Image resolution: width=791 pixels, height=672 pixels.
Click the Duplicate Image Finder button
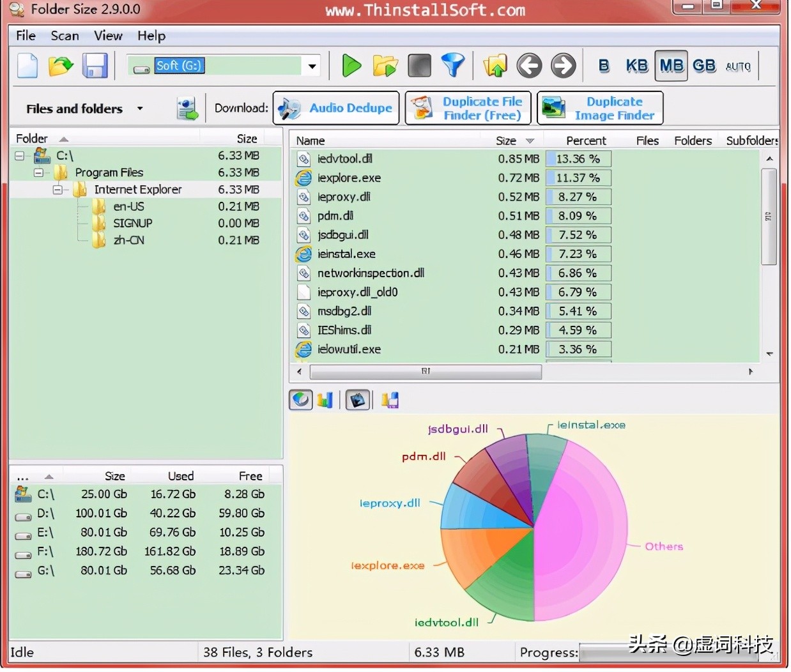600,108
